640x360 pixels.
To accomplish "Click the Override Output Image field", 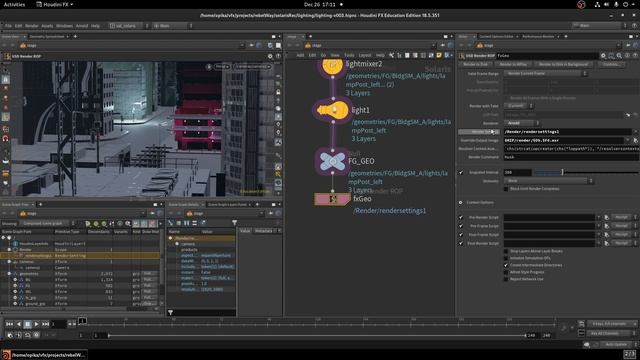I will click(564, 140).
